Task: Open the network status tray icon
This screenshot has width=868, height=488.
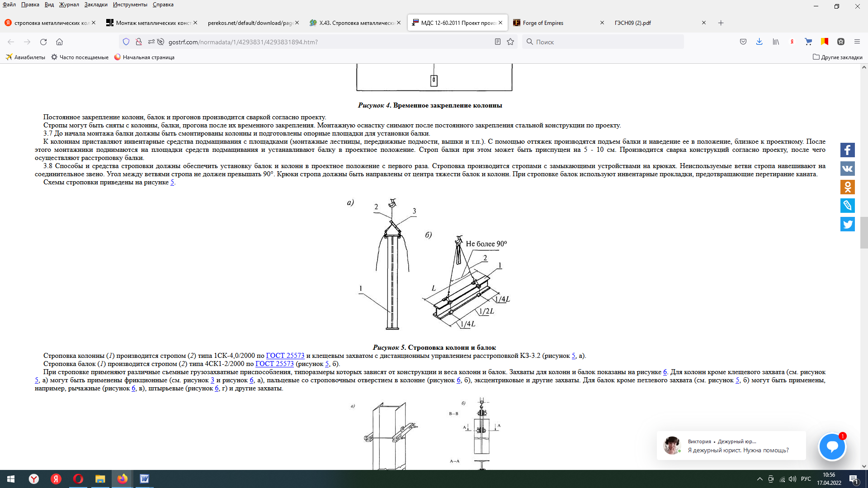Action: tap(782, 479)
